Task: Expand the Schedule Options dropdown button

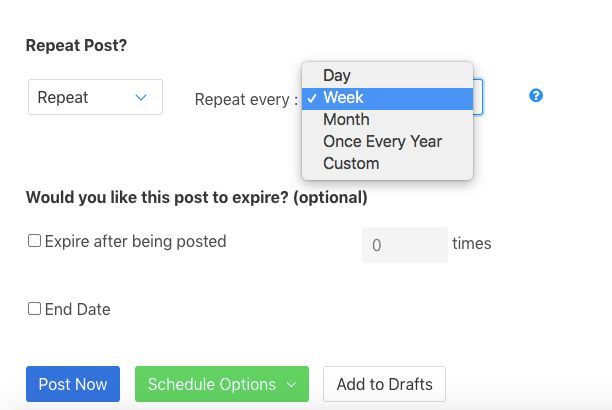Action: 221,385
